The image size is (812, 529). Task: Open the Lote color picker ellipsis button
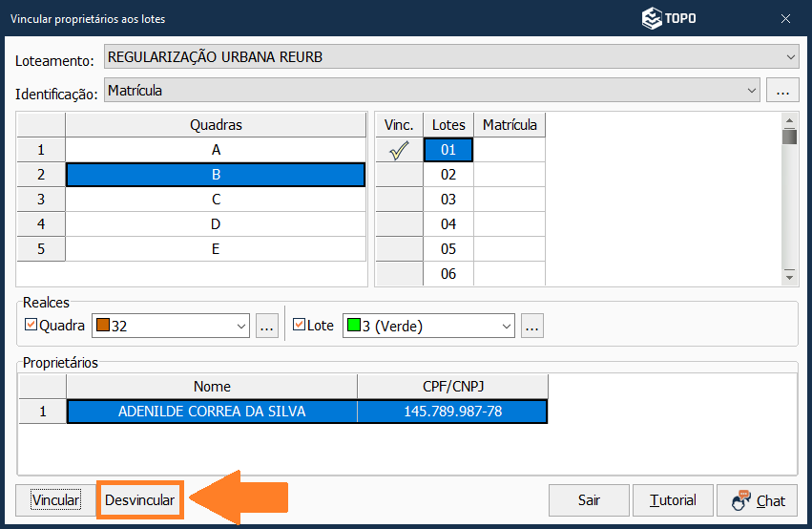click(x=532, y=326)
